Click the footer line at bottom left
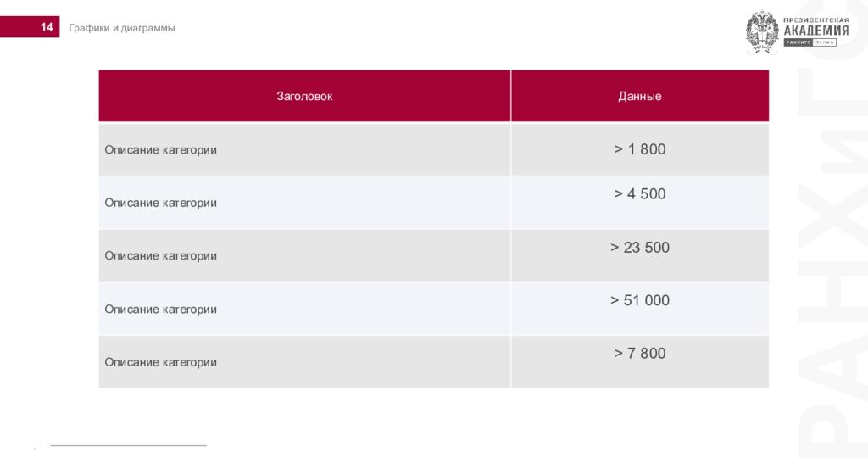 coord(129,445)
